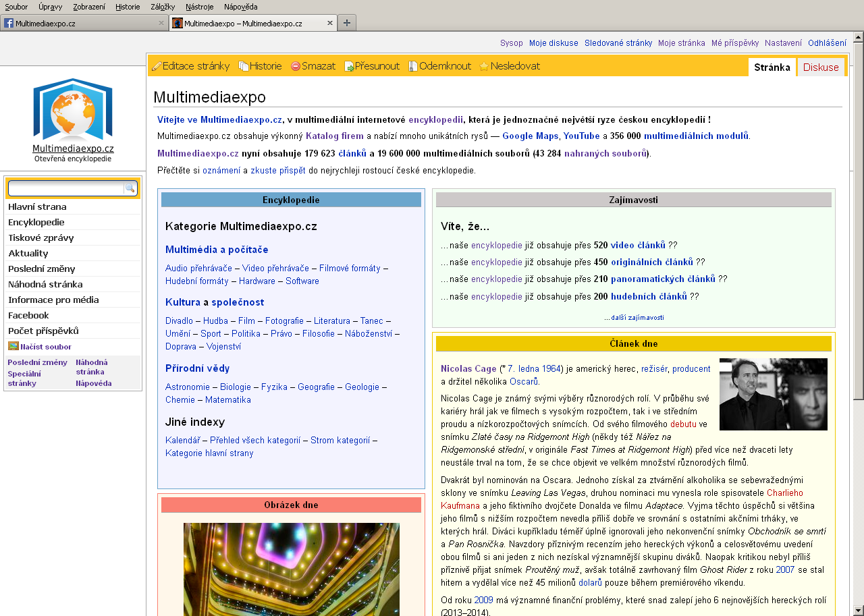
Task: Close the first Multimediaexpo.cz browser tab
Action: pyautogui.click(x=161, y=23)
